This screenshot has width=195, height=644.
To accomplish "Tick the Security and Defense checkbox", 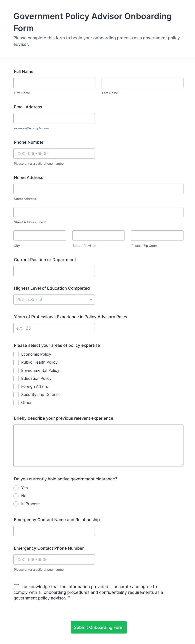I will tap(16, 394).
